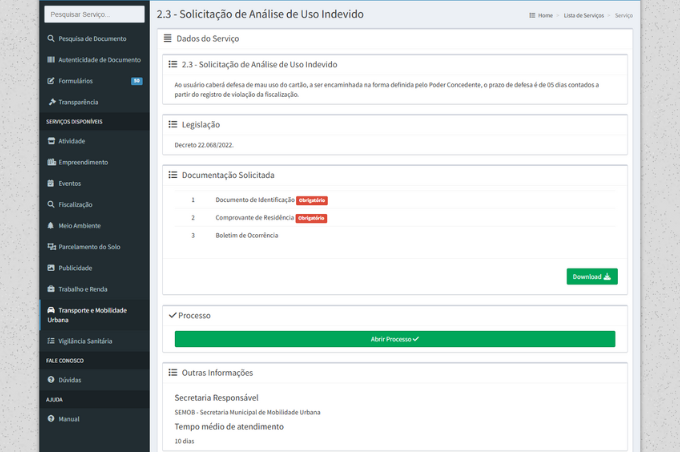Viewport: 680px width, 452px height.
Task: Click the magnifier icon beside Pesquisa de Documento
Action: tap(51, 38)
